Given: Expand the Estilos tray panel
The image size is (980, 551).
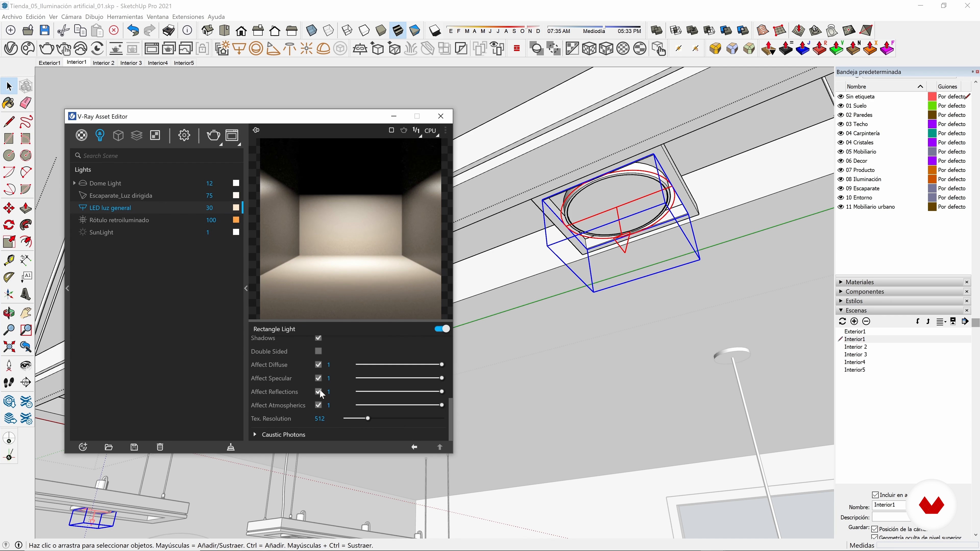Looking at the screenshot, I should 841,301.
